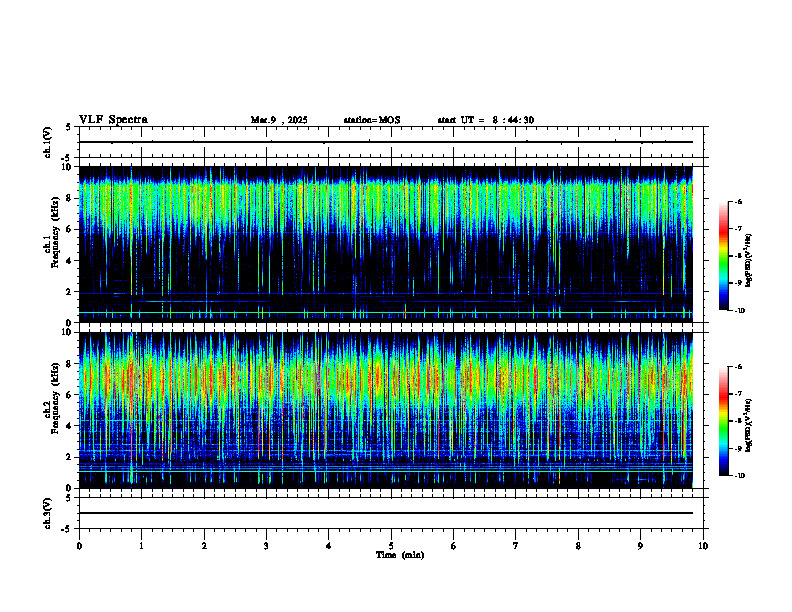Click time axis tick label 6
792x612 pixels.
tap(454, 546)
